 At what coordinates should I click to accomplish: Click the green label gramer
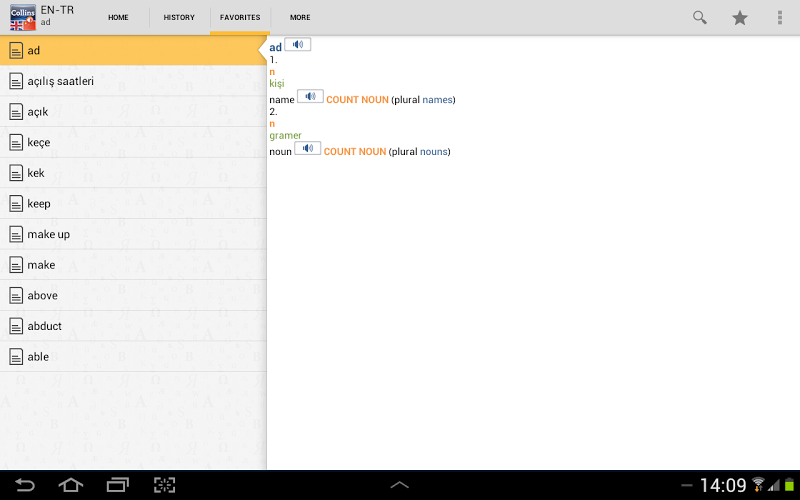pyautogui.click(x=286, y=136)
